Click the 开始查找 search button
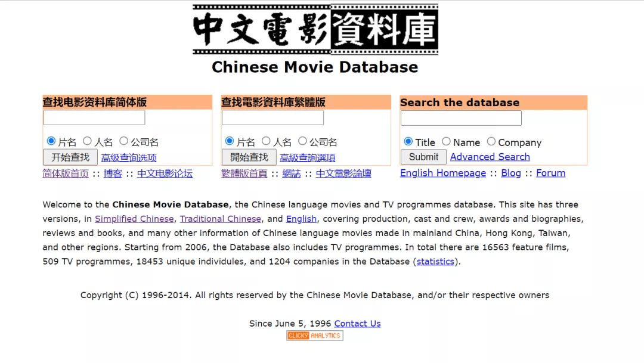 [70, 157]
